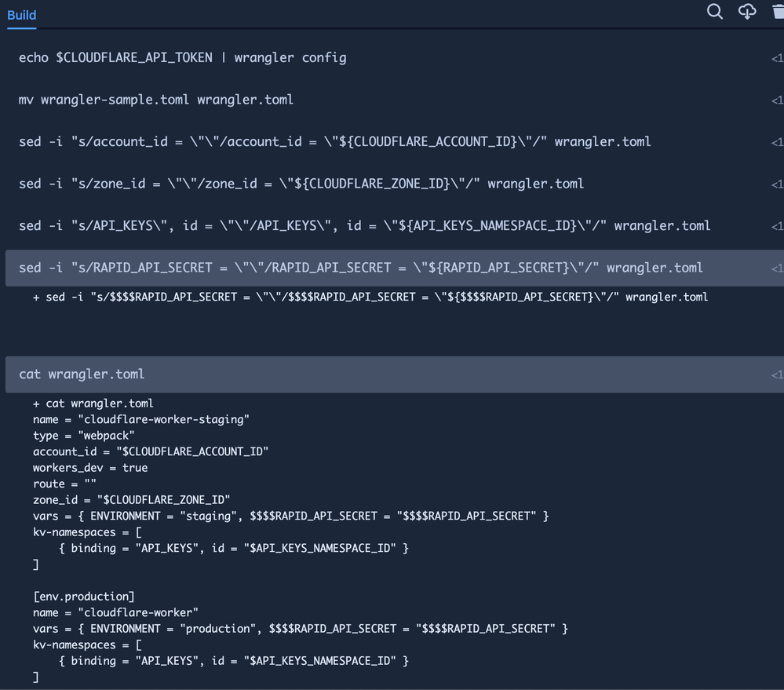Click the '[env.production]' line
The height and width of the screenshot is (690, 784).
[x=83, y=597]
